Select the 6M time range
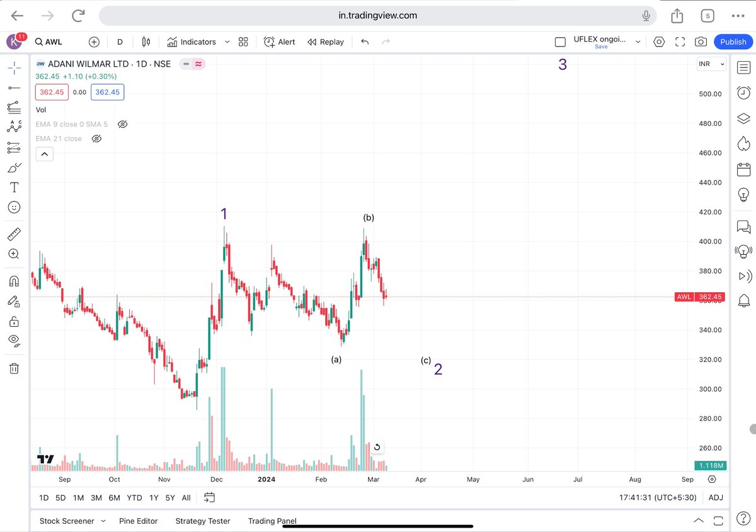756x532 pixels. [114, 497]
